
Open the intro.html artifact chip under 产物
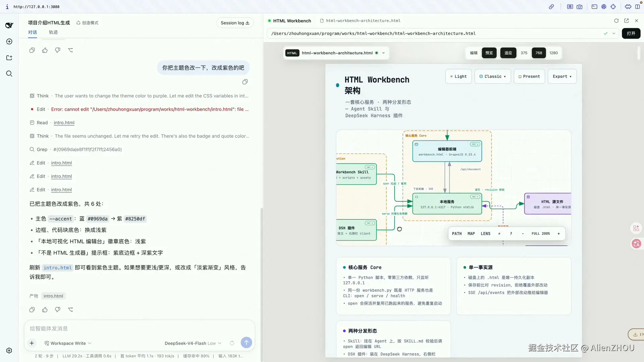[53, 296]
